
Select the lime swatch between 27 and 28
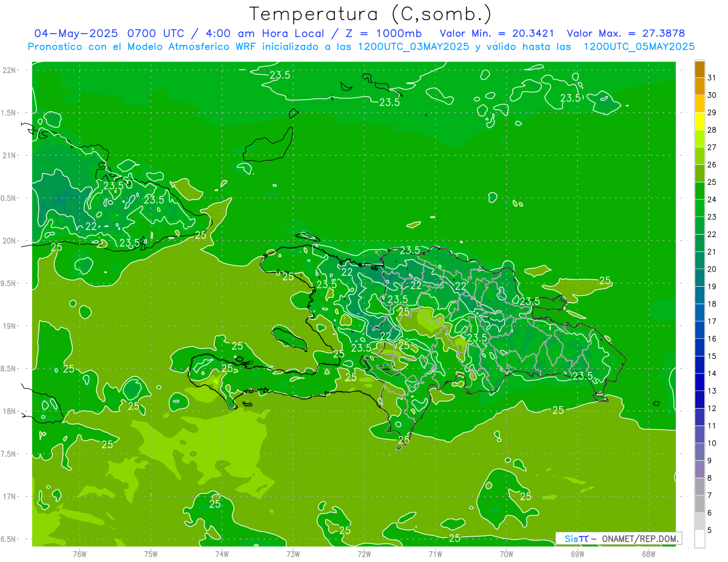[x=699, y=139]
